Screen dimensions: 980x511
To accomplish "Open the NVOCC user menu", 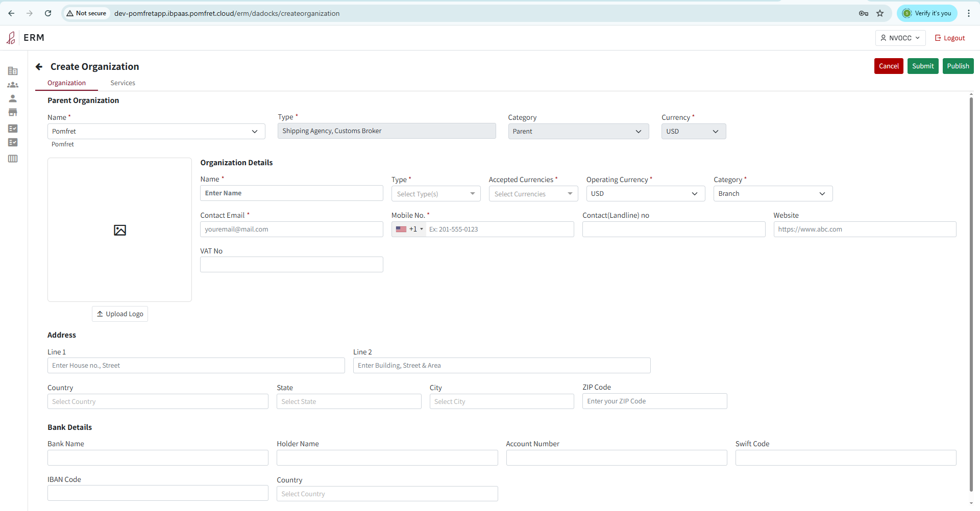I will pyautogui.click(x=900, y=38).
